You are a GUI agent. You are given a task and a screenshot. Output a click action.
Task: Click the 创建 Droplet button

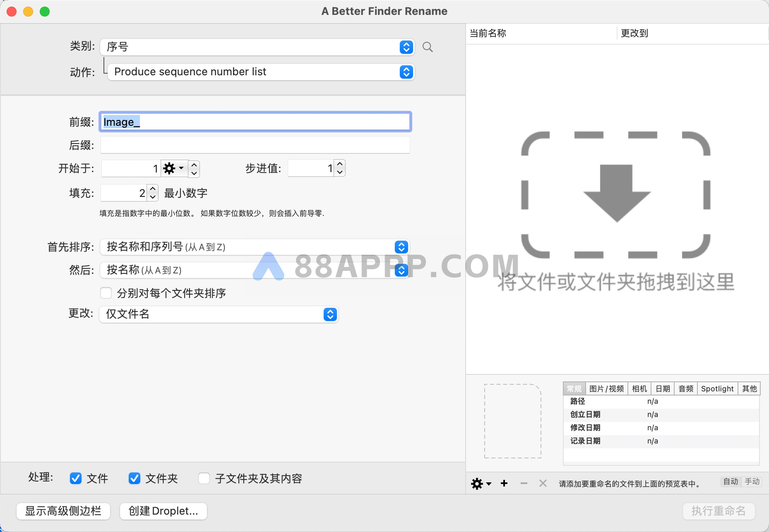[163, 511]
